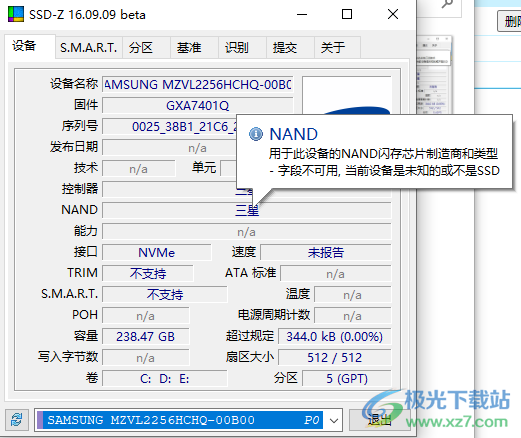
Task: Click the 写入字节数 n/a field
Action: pyautogui.click(x=146, y=358)
